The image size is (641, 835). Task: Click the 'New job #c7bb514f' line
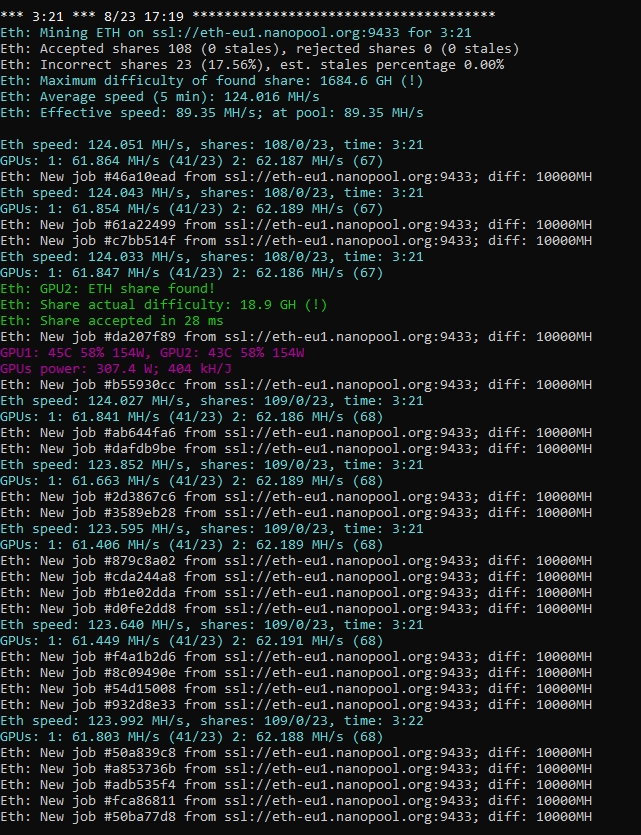pyautogui.click(x=296, y=240)
